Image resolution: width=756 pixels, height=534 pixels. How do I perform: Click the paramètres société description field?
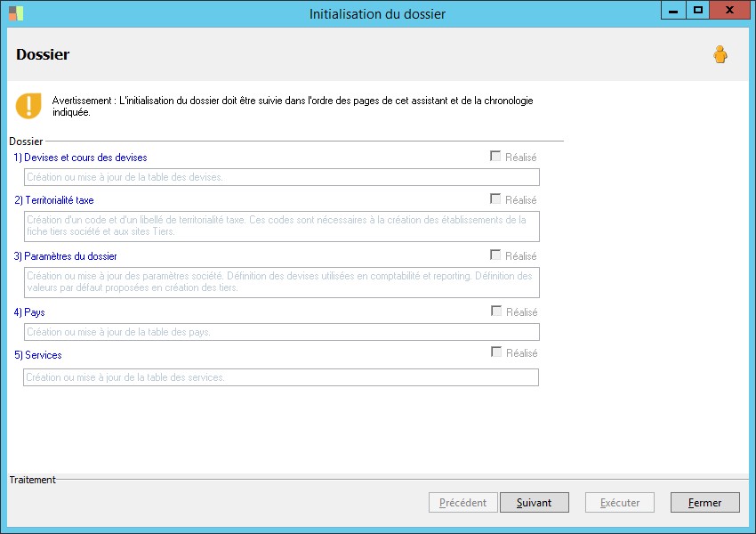(x=282, y=282)
